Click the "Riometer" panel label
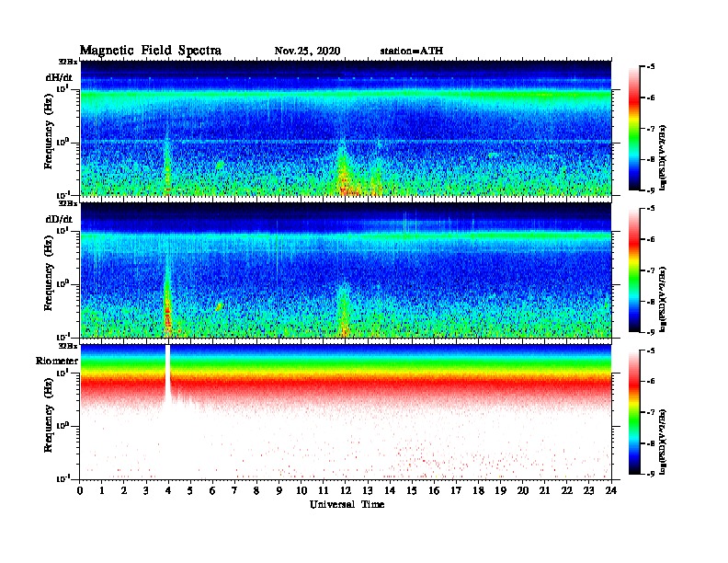This screenshot has height=563, width=728. pos(57,361)
